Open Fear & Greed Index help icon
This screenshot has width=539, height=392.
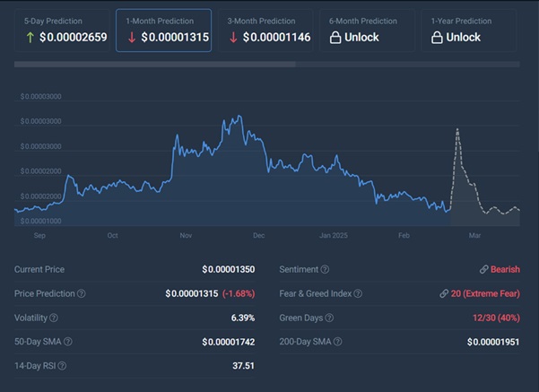(358, 293)
